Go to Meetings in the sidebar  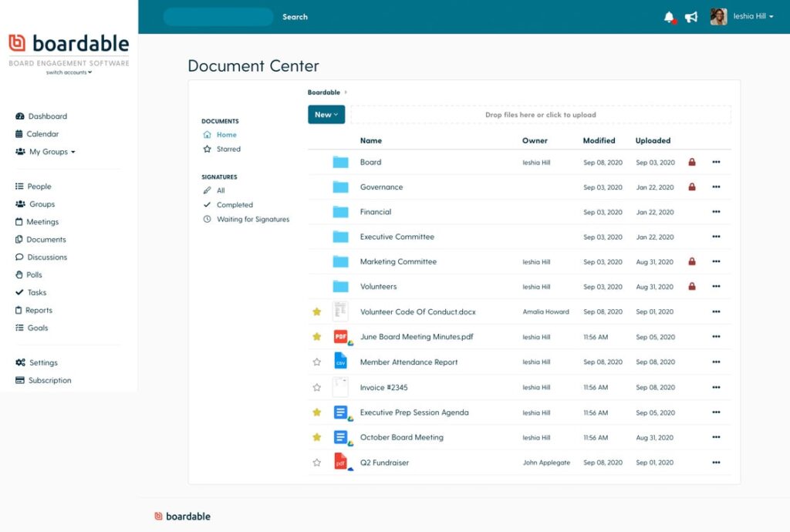(x=42, y=222)
